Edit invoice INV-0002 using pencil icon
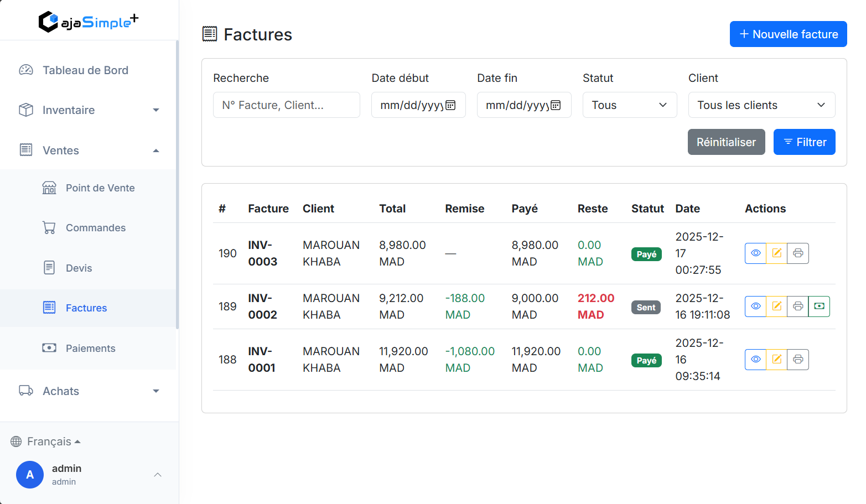This screenshot has width=866, height=504. (776, 306)
